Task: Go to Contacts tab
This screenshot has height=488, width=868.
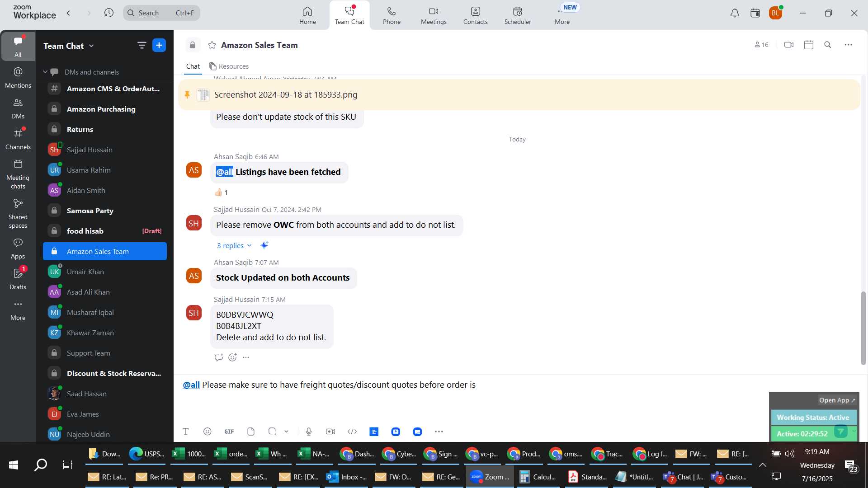Action: [x=475, y=15]
